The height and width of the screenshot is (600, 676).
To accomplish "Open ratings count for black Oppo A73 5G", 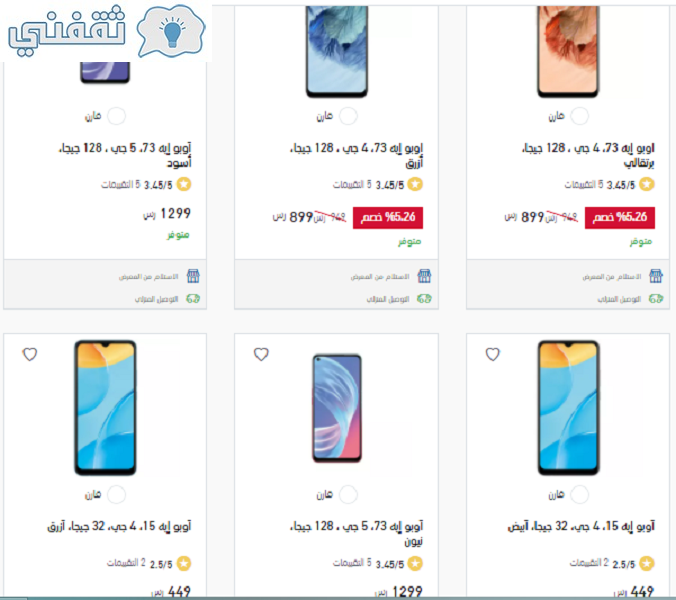I will click(121, 185).
